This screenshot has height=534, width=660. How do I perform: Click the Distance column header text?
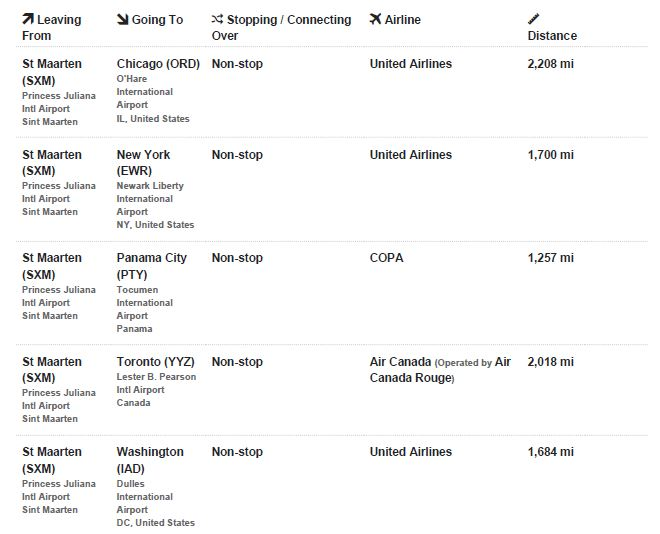click(552, 36)
